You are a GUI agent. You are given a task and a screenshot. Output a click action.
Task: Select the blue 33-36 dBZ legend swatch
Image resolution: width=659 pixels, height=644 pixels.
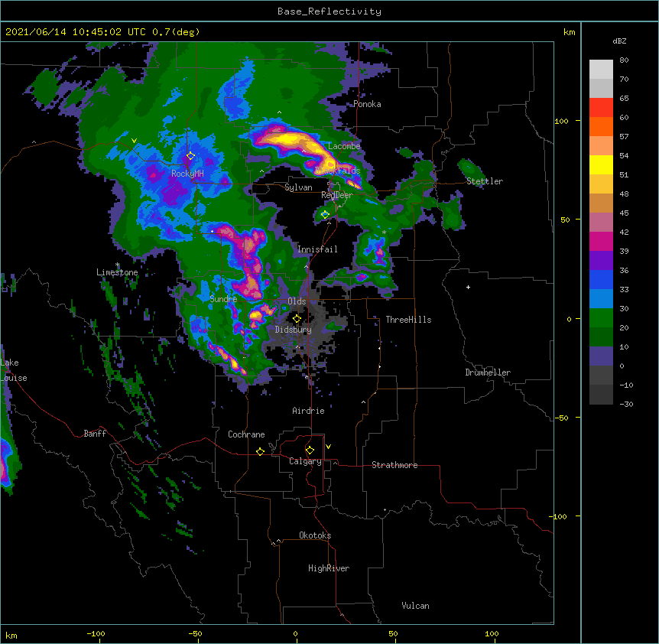coord(601,280)
